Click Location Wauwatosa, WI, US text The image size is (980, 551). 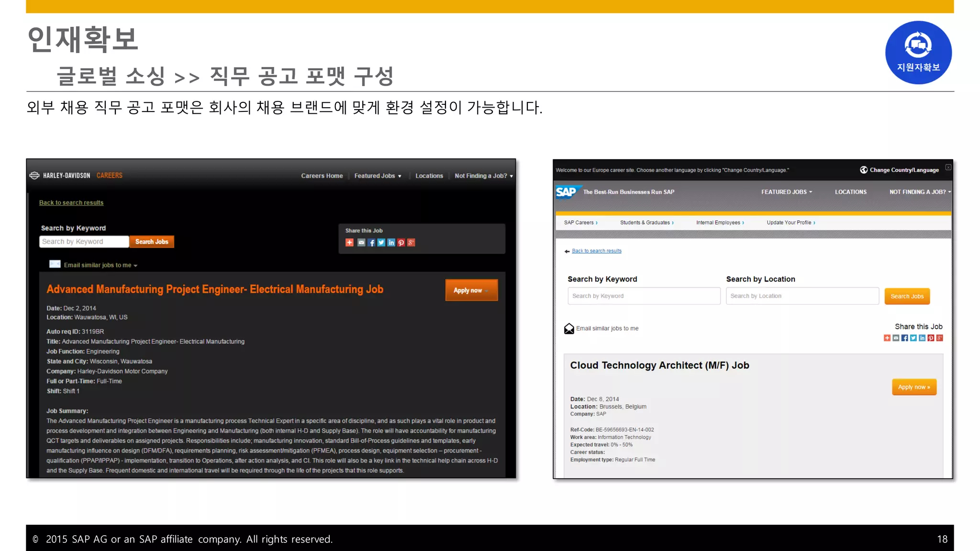pyautogui.click(x=87, y=317)
